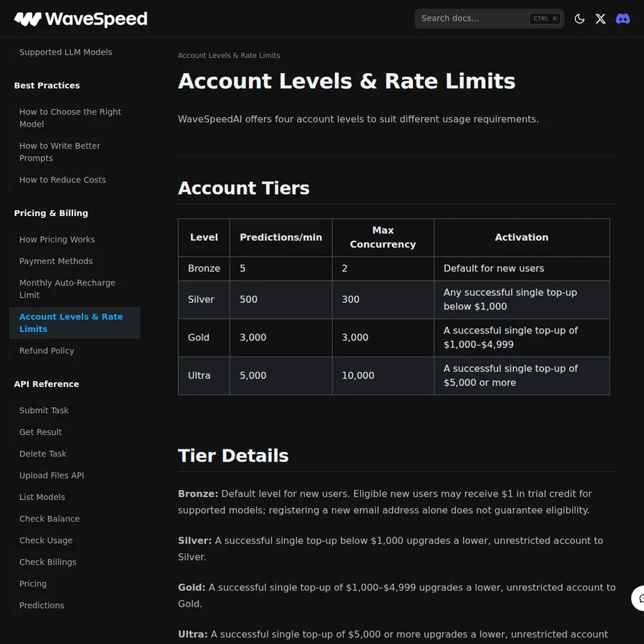Click the CTRL K shortcut badge
The height and width of the screenshot is (644, 644).
545,19
